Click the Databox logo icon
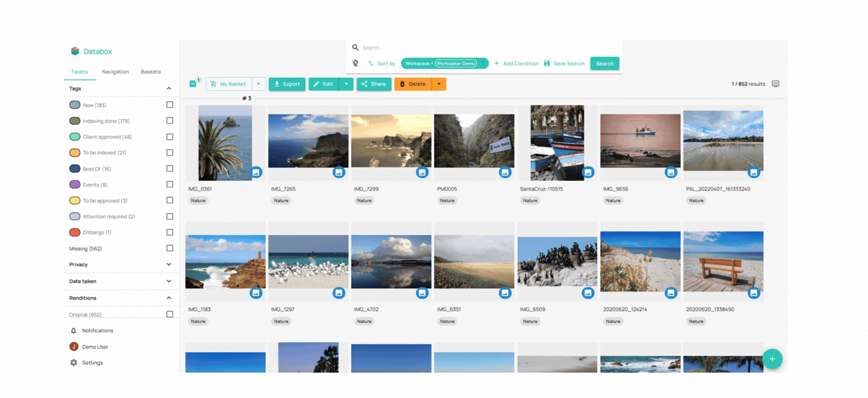 click(75, 51)
